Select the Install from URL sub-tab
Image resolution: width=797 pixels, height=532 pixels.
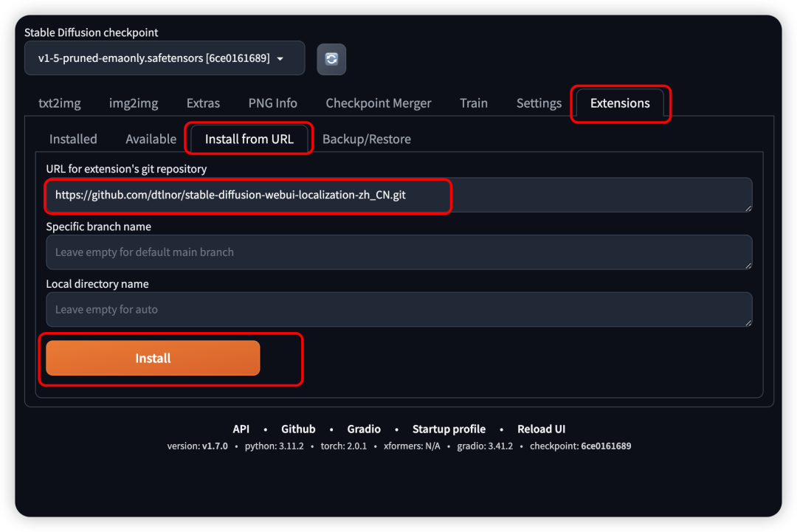coord(249,139)
